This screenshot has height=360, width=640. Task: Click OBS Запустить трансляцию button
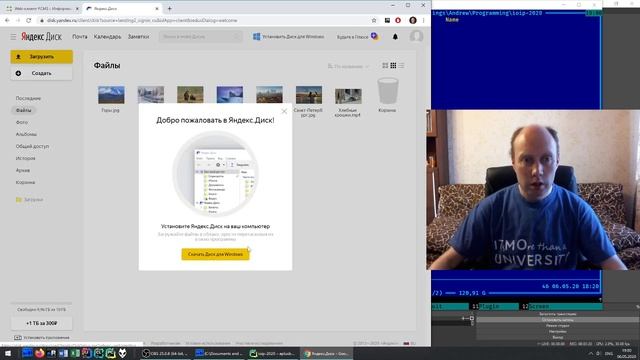point(558,314)
